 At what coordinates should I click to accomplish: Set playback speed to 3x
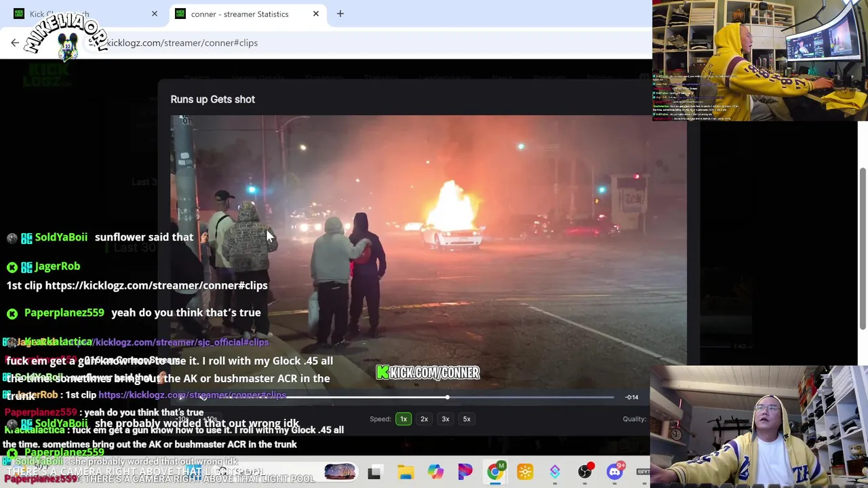click(446, 419)
